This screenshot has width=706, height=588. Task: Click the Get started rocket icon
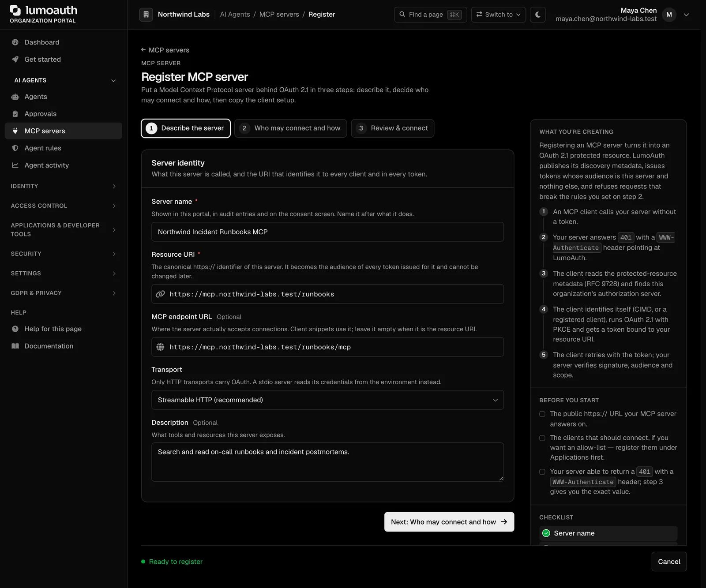[15, 60]
